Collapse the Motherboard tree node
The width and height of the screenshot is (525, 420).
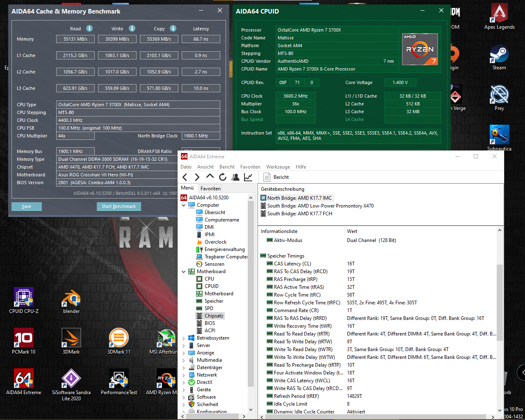184,272
